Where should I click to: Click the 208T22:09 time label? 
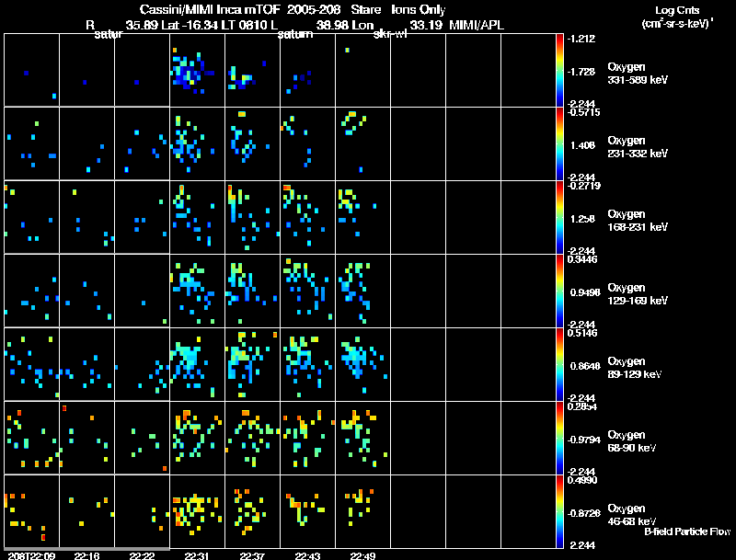coord(31,555)
